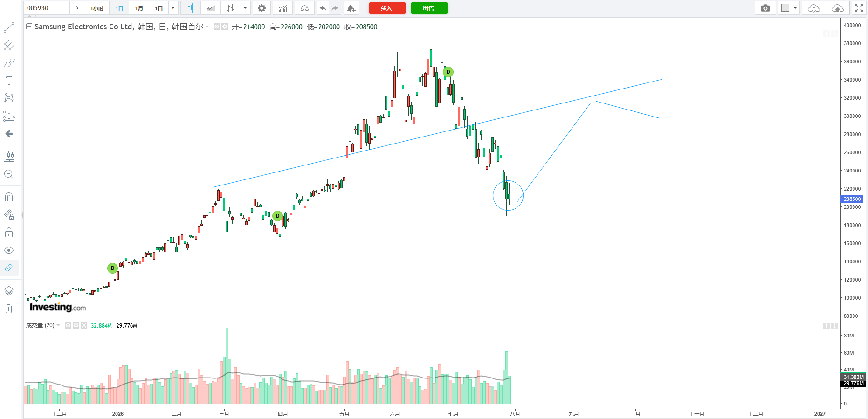Add a price alert with bell icon

tap(351, 8)
